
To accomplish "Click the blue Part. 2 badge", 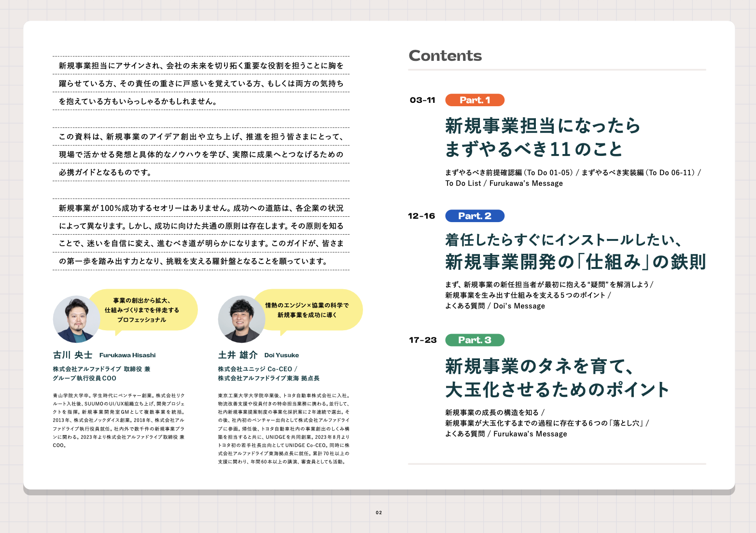I will coord(475,216).
